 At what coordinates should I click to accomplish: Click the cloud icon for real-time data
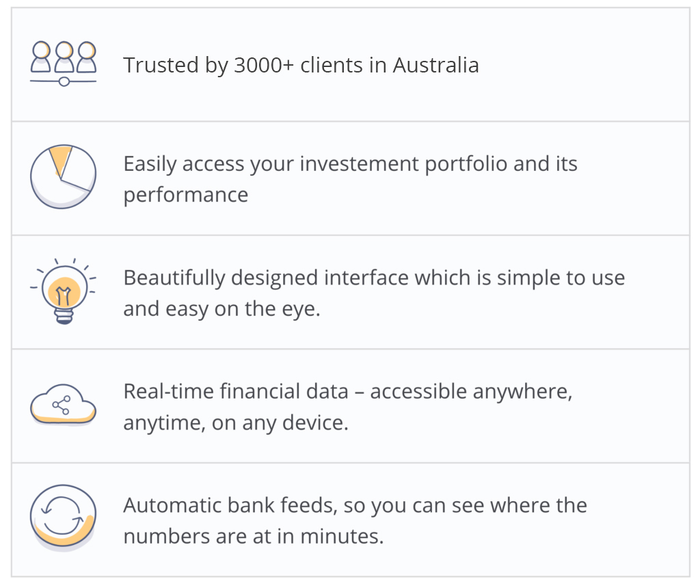63,405
